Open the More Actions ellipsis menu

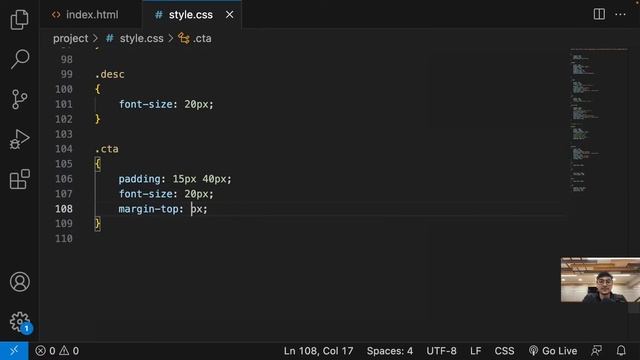tap(620, 14)
